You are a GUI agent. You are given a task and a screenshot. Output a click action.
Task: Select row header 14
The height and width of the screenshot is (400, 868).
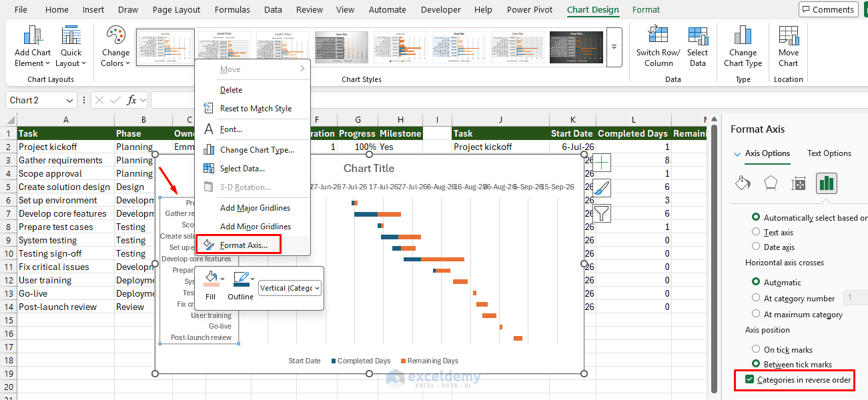click(x=8, y=307)
